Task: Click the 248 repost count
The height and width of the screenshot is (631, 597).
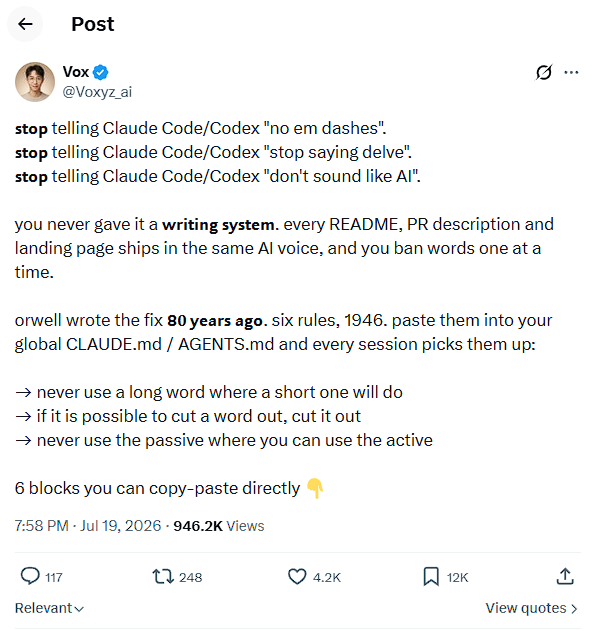Action: (x=190, y=577)
